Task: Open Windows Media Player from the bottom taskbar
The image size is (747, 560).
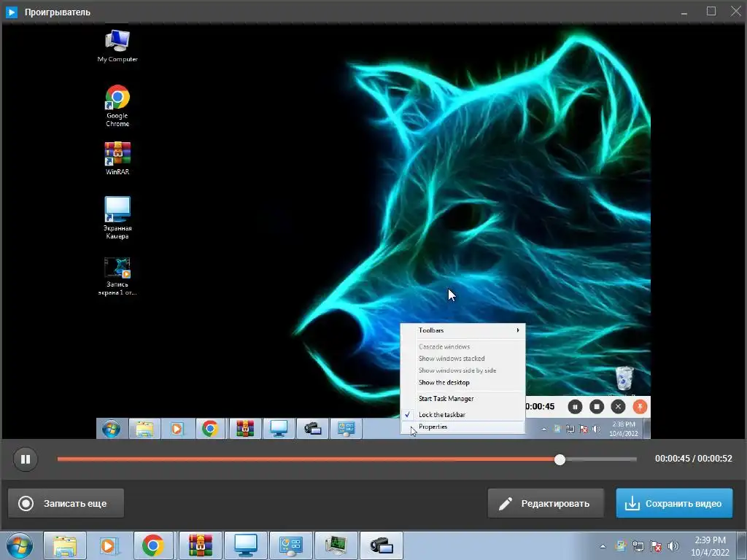Action: coord(109,545)
